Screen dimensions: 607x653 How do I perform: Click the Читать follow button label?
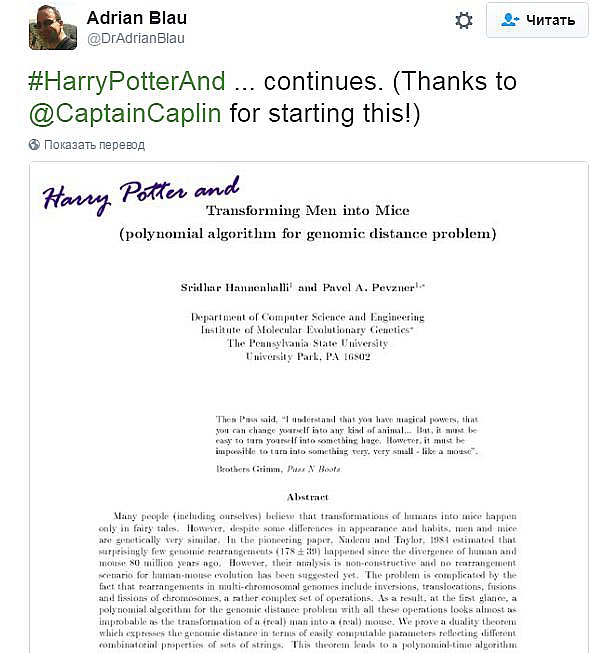click(551, 20)
